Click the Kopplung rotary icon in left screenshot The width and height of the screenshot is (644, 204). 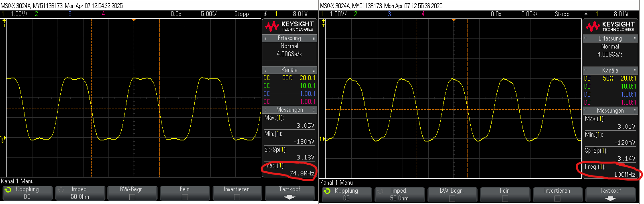point(7,190)
